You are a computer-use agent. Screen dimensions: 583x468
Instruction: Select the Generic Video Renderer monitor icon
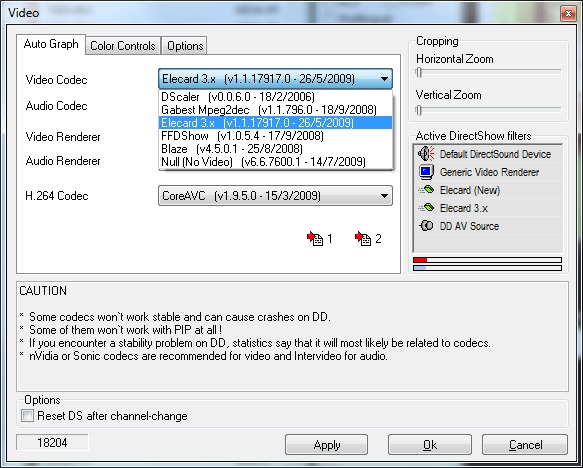point(426,172)
